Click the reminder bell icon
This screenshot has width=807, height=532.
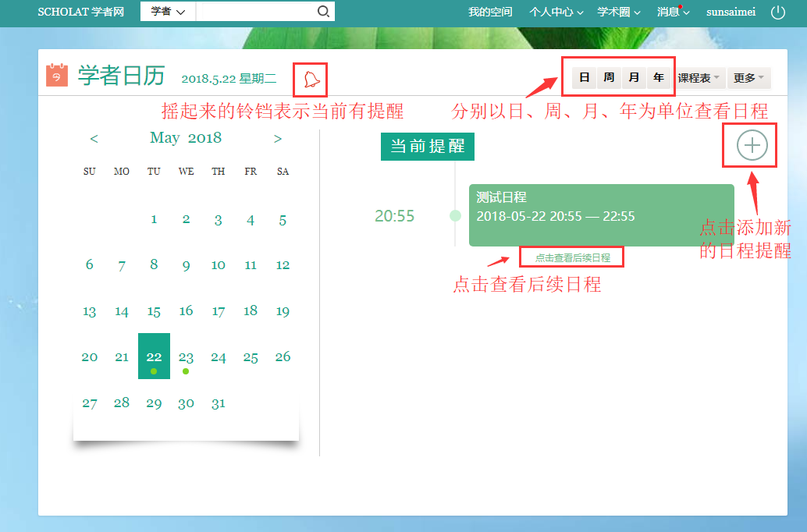(311, 79)
